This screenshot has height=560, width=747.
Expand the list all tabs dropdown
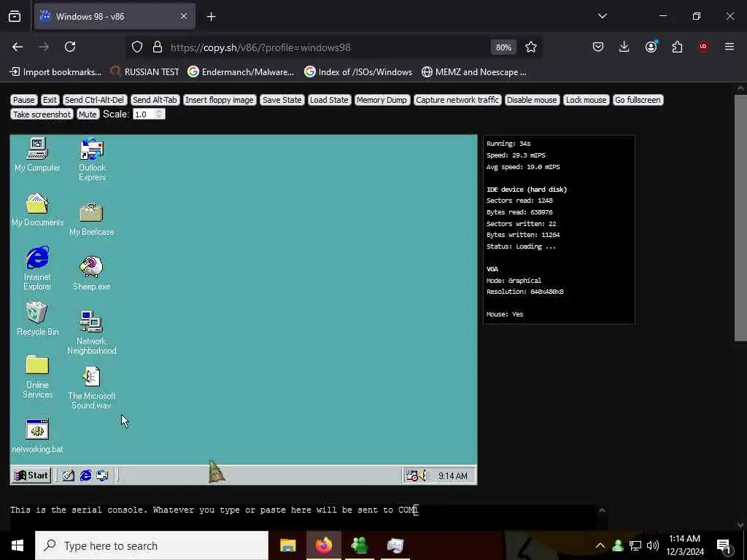[602, 16]
